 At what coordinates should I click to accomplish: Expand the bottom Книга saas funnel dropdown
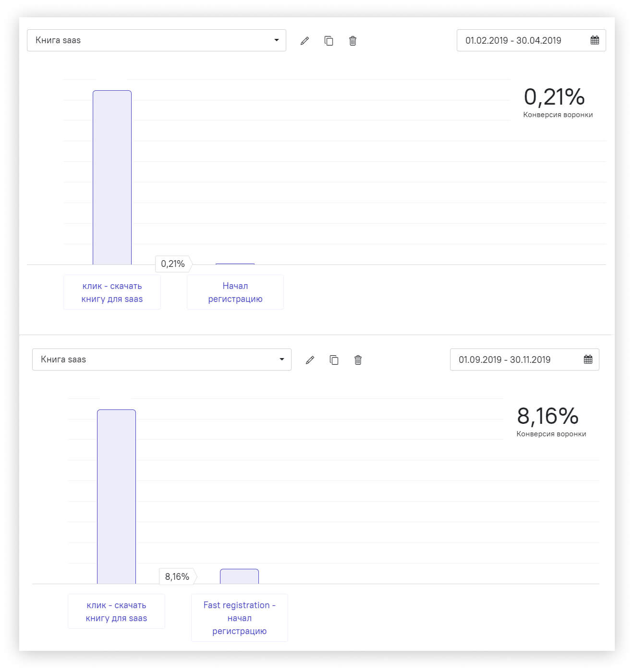coord(162,360)
